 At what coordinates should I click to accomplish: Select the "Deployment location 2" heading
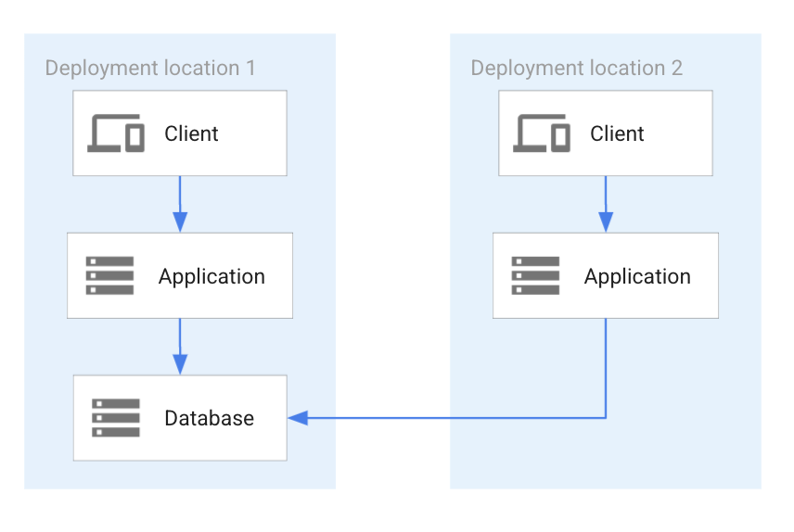576,69
